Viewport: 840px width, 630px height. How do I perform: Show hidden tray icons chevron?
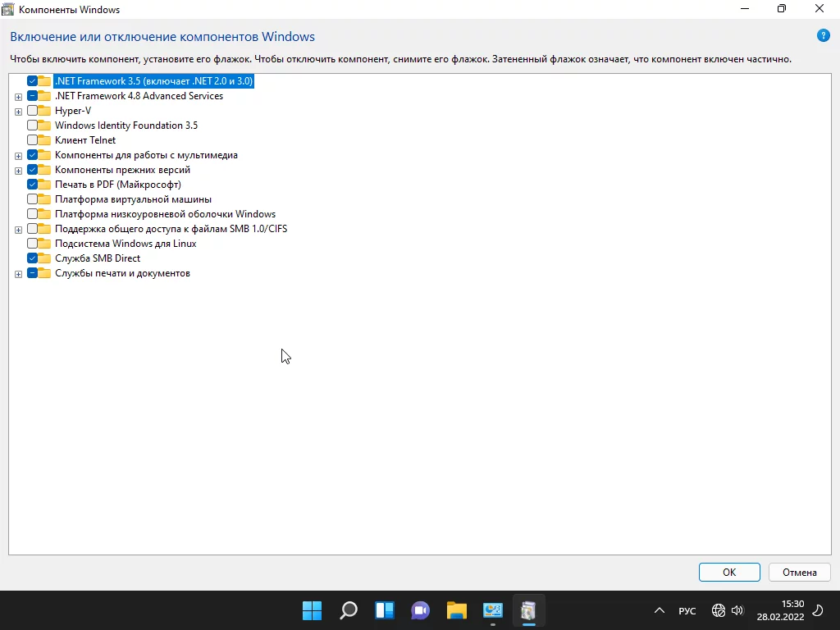[660, 610]
